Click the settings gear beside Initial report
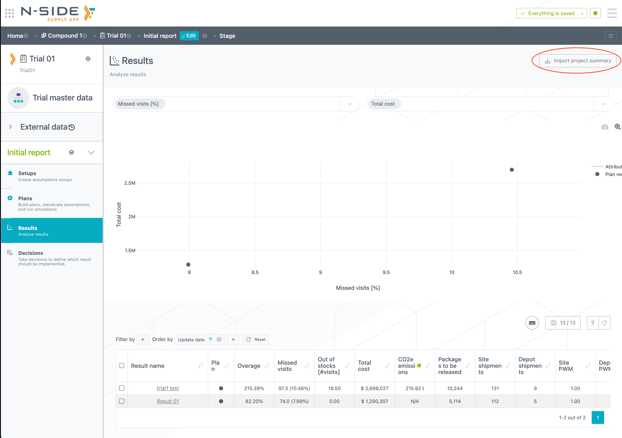This screenshot has width=622, height=438. pos(71,153)
